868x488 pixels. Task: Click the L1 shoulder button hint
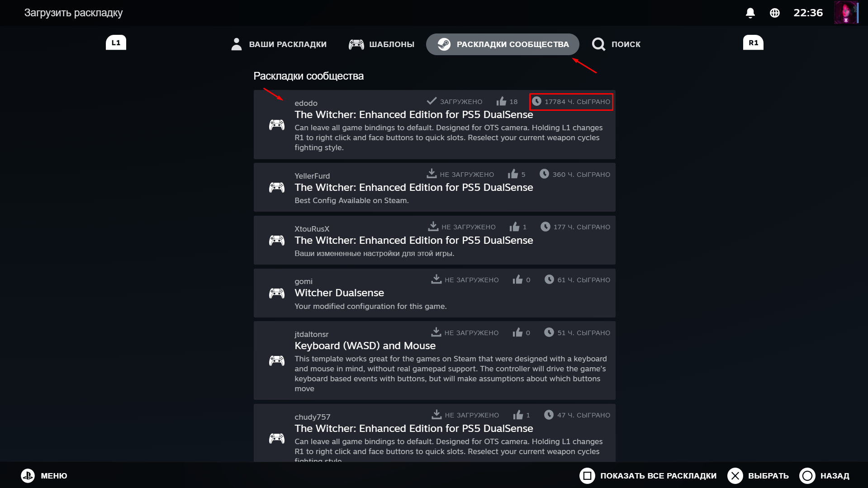coord(116,43)
